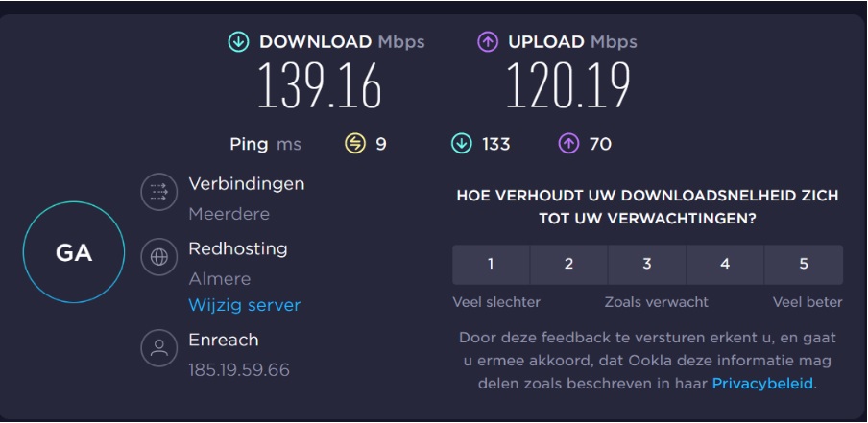Choose rating 3 Zoals verwacht
This screenshot has width=868, height=423.
(647, 265)
